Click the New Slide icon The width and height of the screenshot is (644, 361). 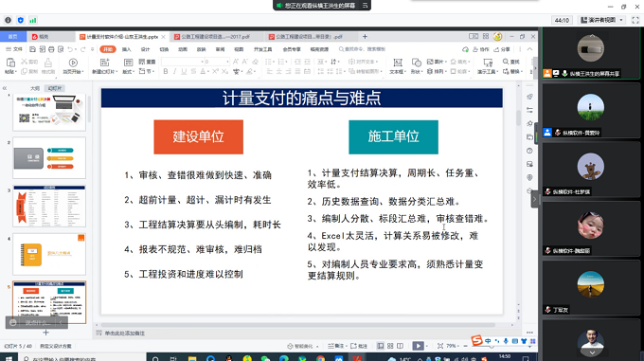(x=105, y=62)
